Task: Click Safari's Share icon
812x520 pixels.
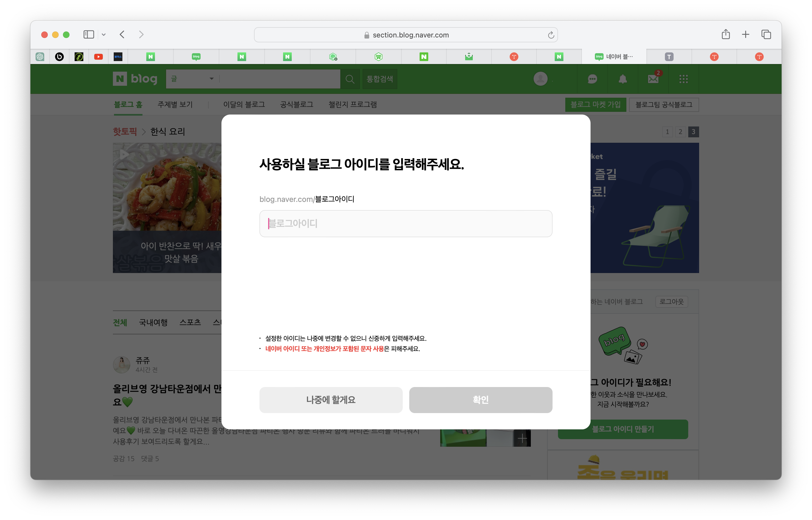Action: click(726, 34)
